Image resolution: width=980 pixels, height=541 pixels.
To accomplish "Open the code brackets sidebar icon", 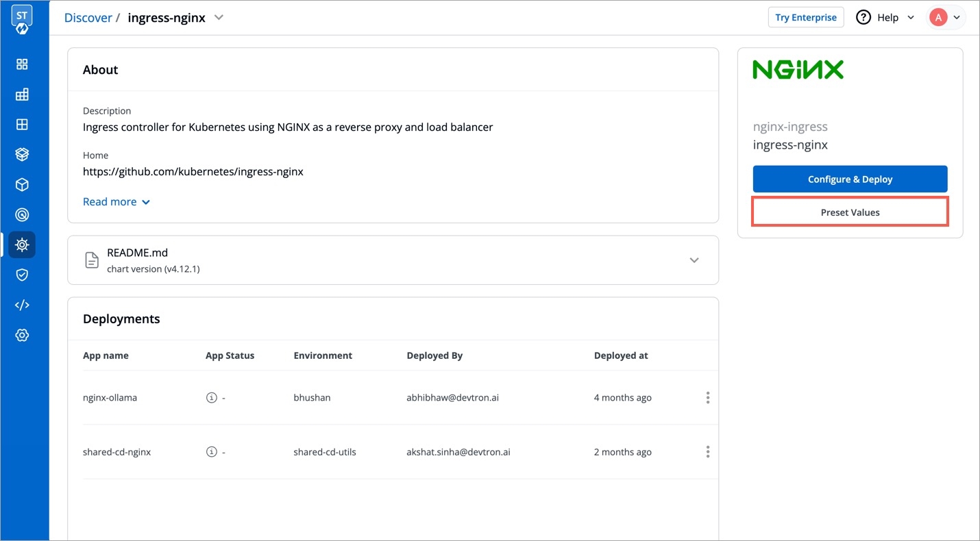I will coord(22,305).
